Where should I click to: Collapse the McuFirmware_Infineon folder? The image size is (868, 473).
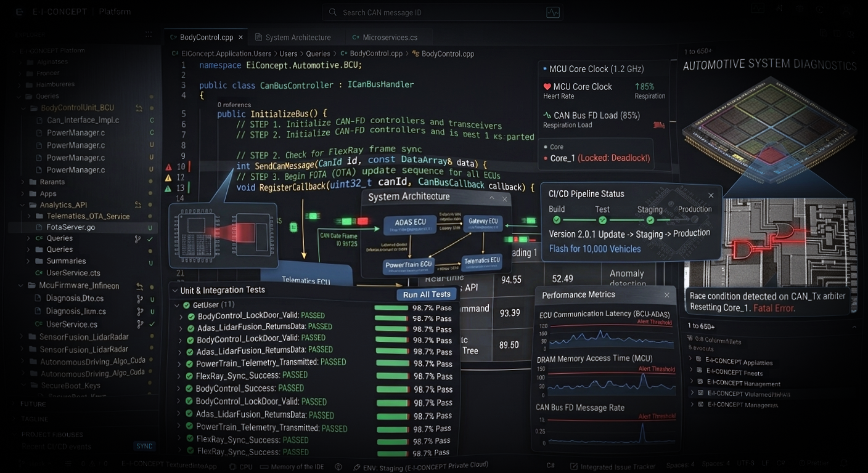22,286
